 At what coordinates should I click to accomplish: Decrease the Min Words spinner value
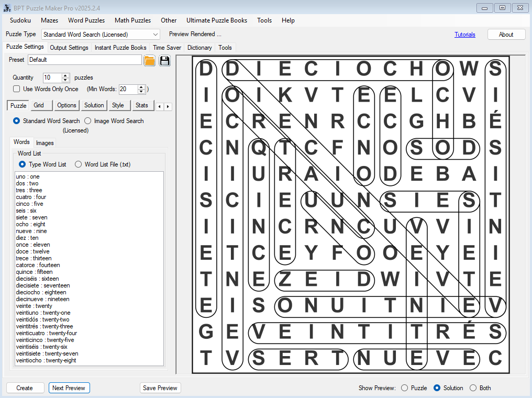(141, 92)
